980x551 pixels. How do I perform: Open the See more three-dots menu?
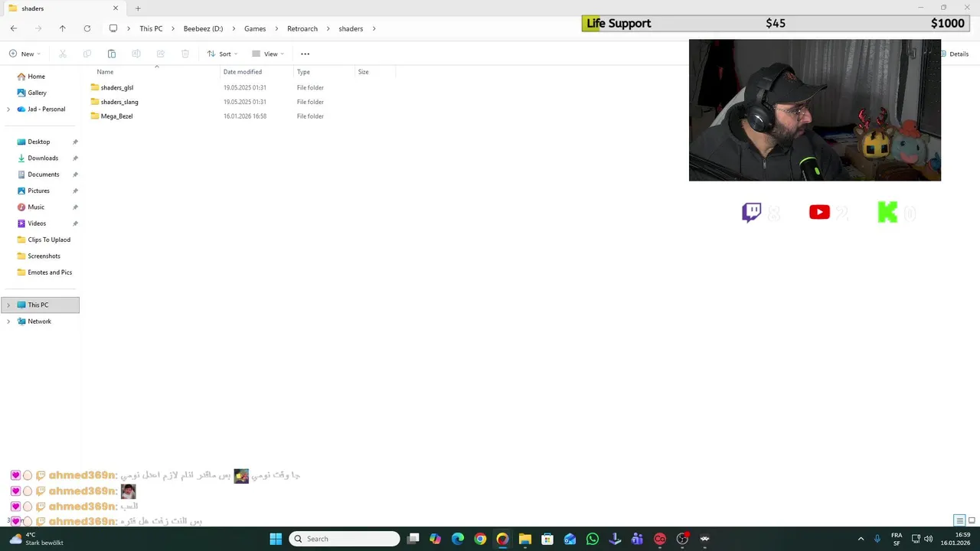coord(305,54)
